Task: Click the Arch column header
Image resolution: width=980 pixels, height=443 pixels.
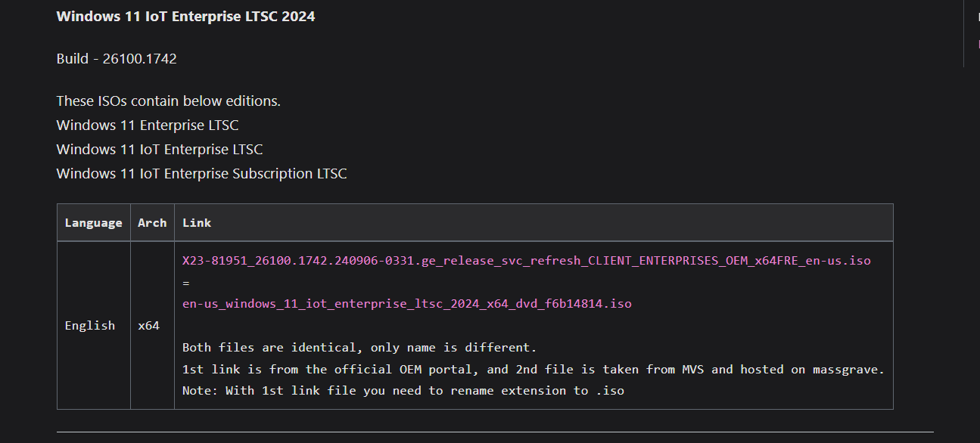Action: [x=152, y=223]
